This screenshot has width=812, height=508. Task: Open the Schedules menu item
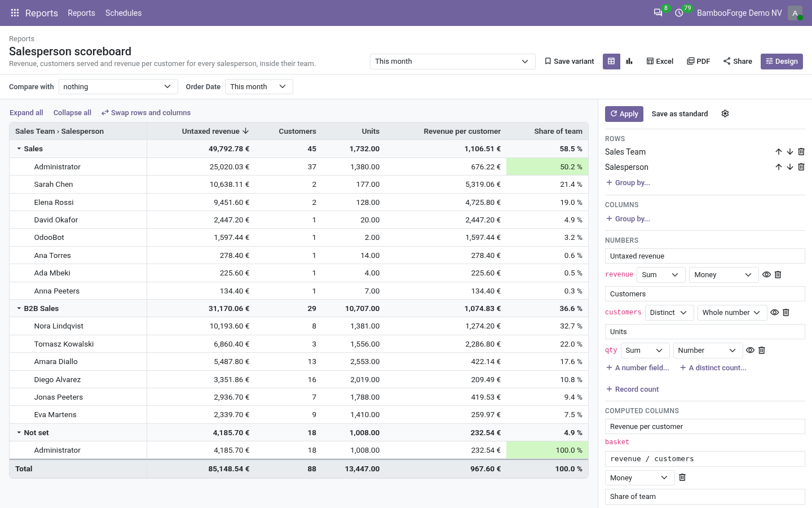123,13
